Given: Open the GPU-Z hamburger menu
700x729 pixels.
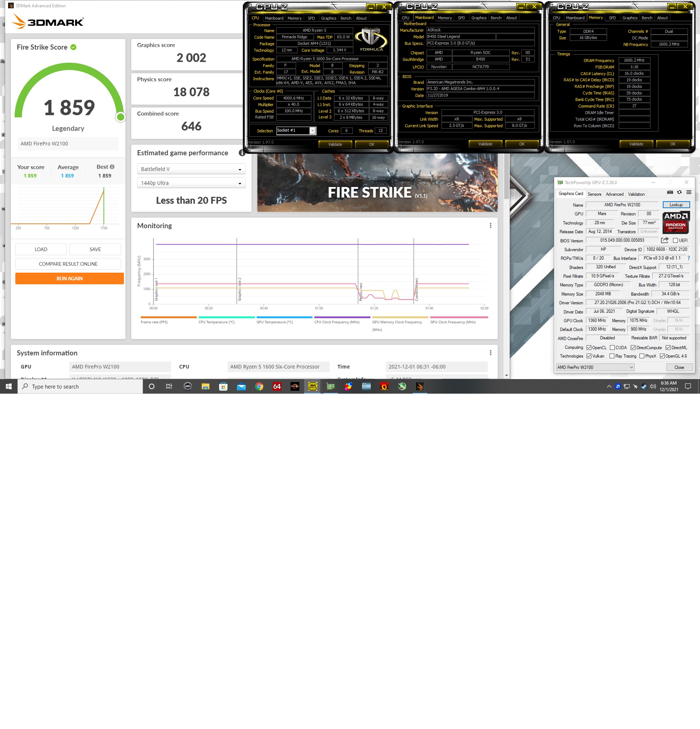Looking at the screenshot, I should 689,192.
